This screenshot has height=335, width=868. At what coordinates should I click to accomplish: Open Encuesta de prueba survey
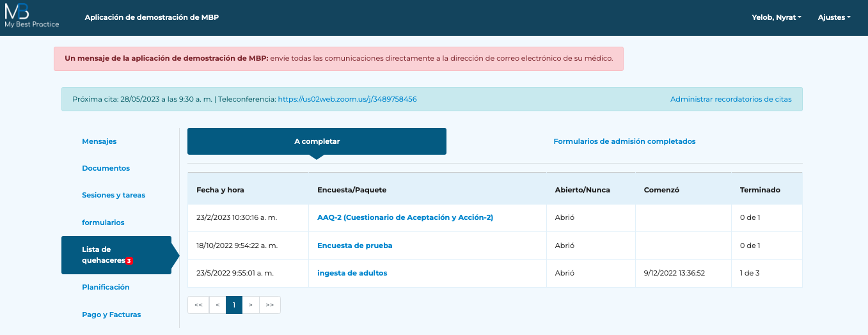(354, 245)
